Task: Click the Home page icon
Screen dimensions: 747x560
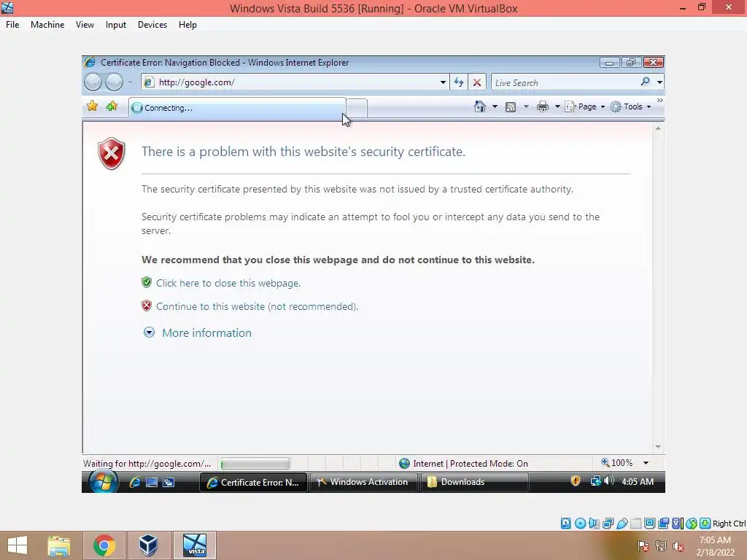Action: pos(480,106)
